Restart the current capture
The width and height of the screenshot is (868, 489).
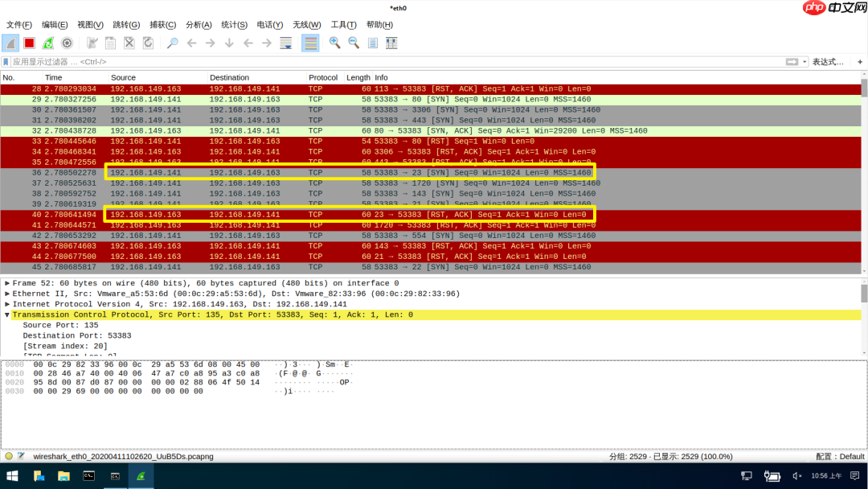point(48,43)
